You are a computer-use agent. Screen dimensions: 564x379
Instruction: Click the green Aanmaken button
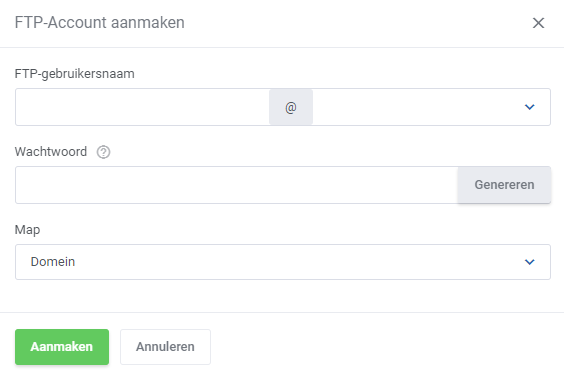[62, 347]
